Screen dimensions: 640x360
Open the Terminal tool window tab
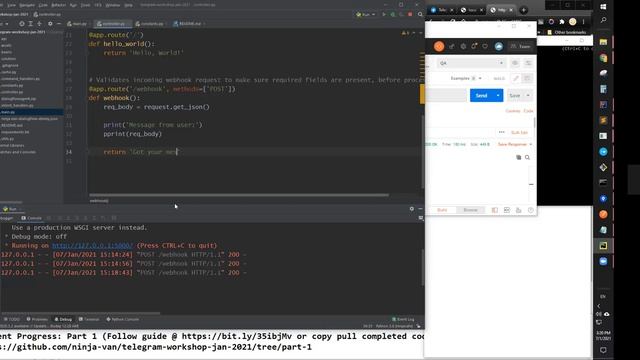coord(89,319)
